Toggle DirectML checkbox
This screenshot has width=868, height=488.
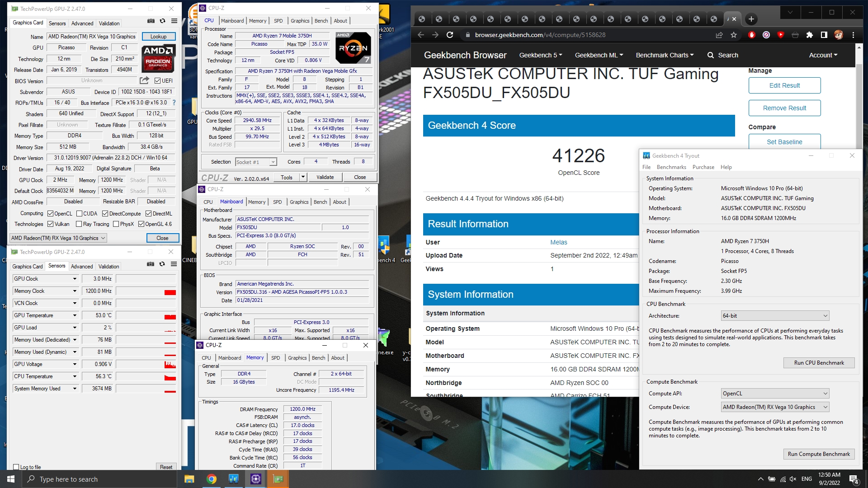click(x=149, y=213)
